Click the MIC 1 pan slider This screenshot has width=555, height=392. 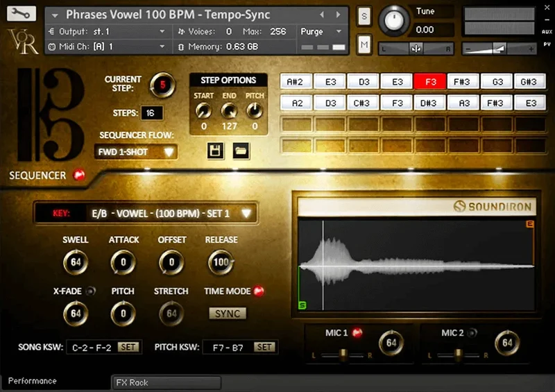click(x=342, y=355)
